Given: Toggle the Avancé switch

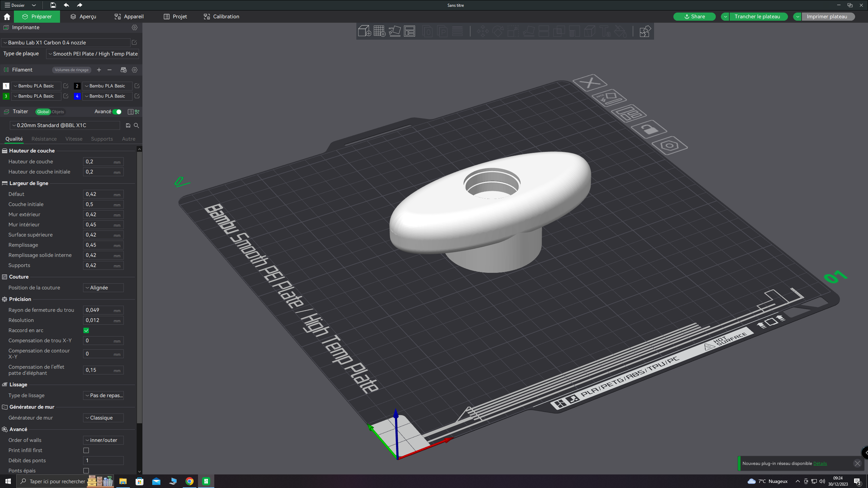Looking at the screenshot, I should pos(117,112).
